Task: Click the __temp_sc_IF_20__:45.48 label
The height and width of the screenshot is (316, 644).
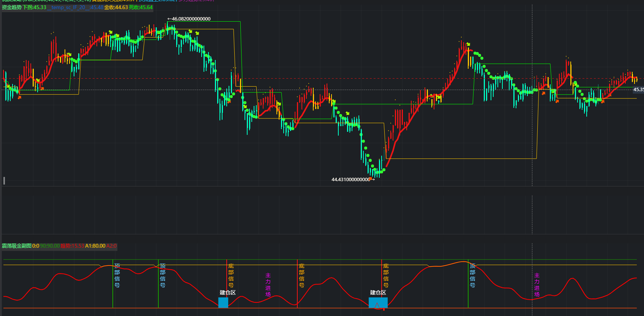Action: pos(75,7)
